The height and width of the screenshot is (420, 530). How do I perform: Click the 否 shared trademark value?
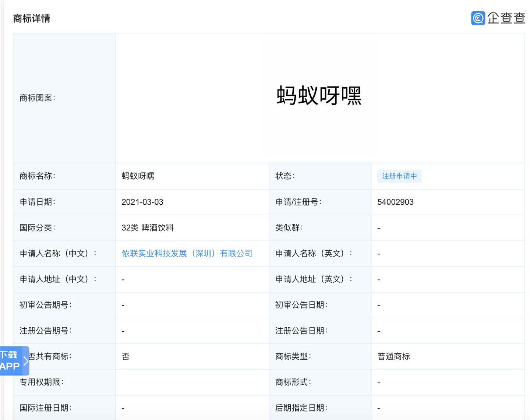(126, 357)
